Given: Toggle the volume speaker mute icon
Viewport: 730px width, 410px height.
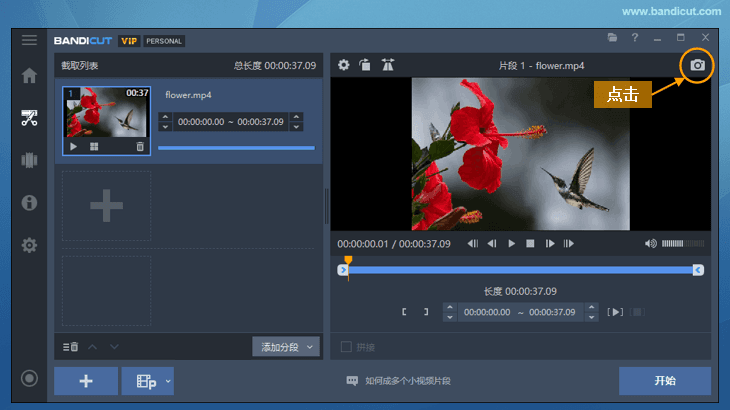Looking at the screenshot, I should 651,243.
